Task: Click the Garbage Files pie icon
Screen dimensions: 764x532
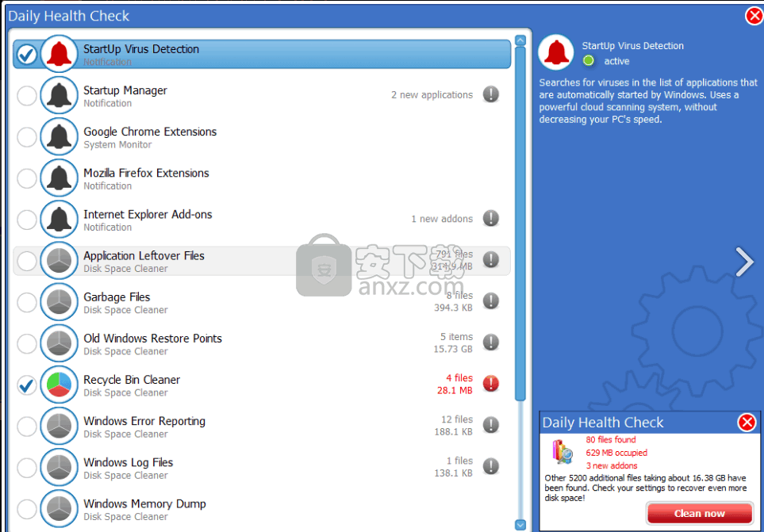Action: pos(59,302)
